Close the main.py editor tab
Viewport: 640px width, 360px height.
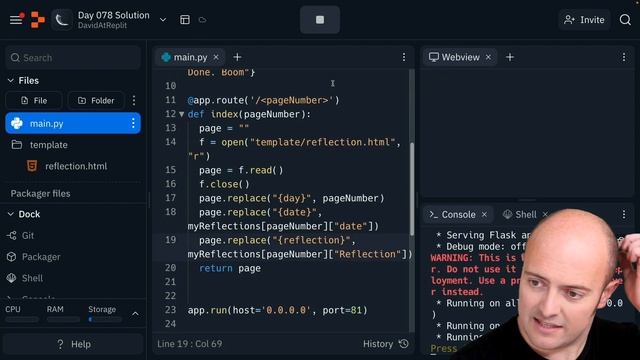tap(216, 58)
